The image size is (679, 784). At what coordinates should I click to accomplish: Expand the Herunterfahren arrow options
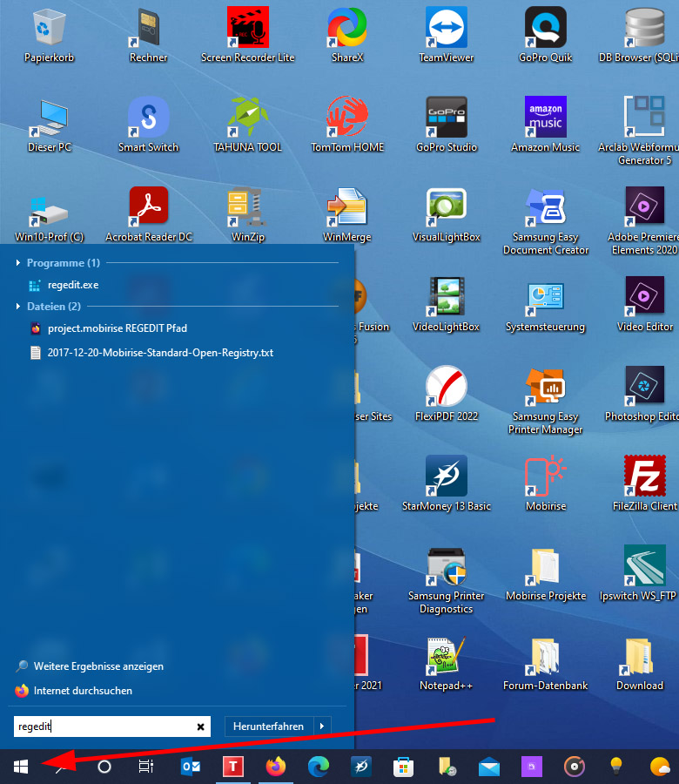click(323, 726)
